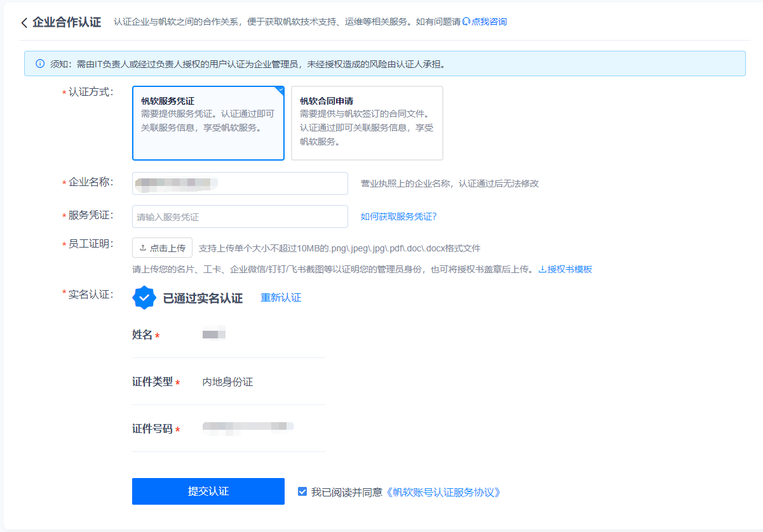Click the back arrow beside 企业合作认证
Viewport: 763px width, 532px height.
coord(24,23)
